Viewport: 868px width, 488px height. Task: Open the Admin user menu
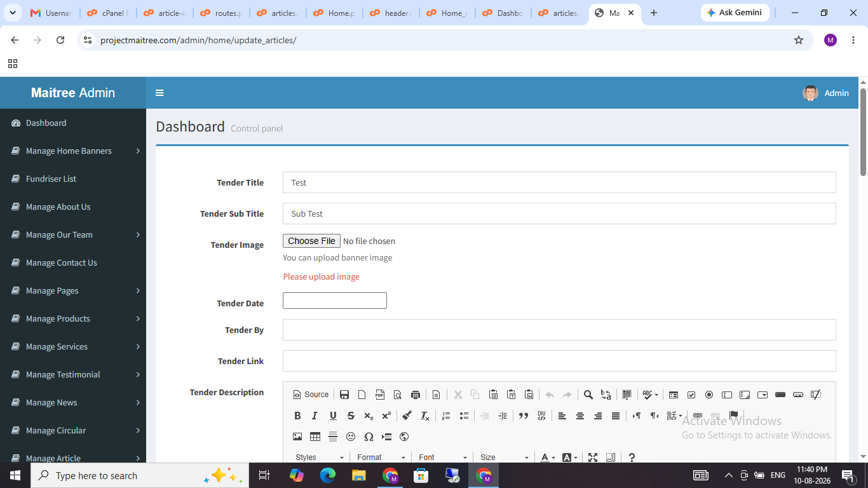pos(825,93)
